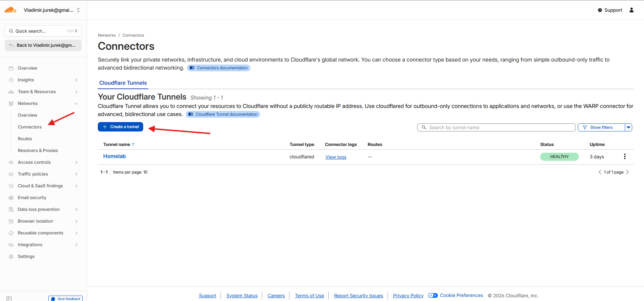Open Resolvers & Proxies submenu item
644x301 pixels.
(38, 151)
